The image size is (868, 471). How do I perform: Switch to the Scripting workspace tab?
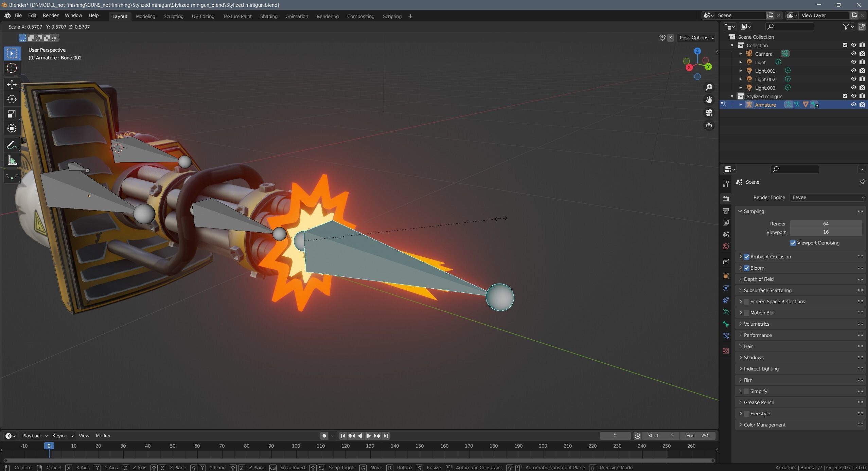point(392,16)
